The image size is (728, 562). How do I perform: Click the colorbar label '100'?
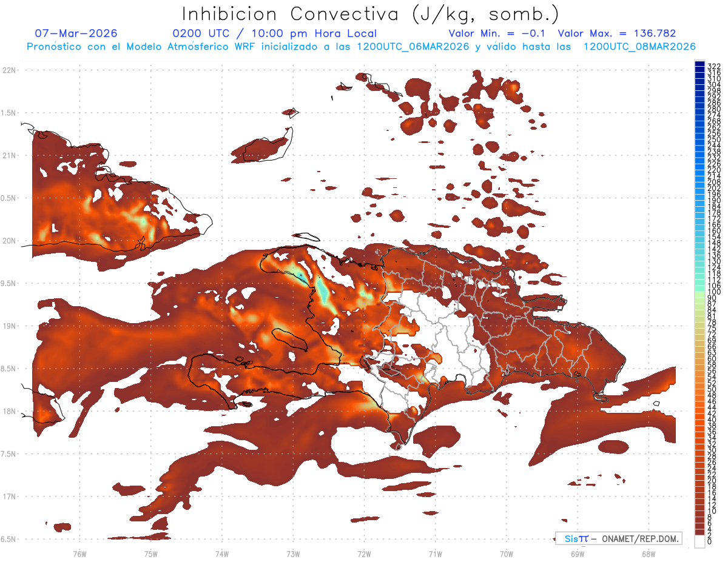click(x=713, y=292)
